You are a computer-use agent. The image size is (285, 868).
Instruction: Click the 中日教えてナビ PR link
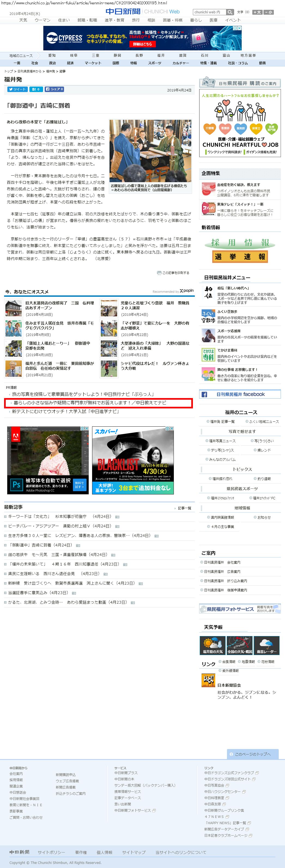click(x=90, y=403)
